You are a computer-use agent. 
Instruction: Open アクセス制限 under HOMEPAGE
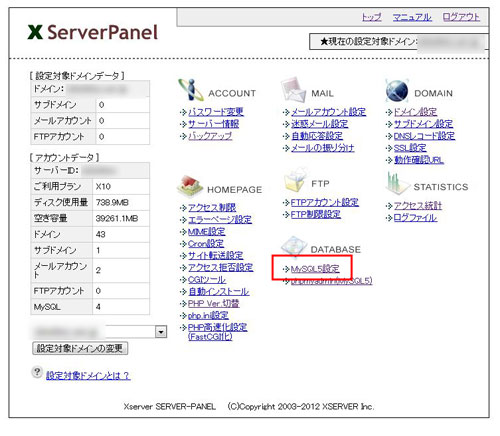(x=212, y=208)
